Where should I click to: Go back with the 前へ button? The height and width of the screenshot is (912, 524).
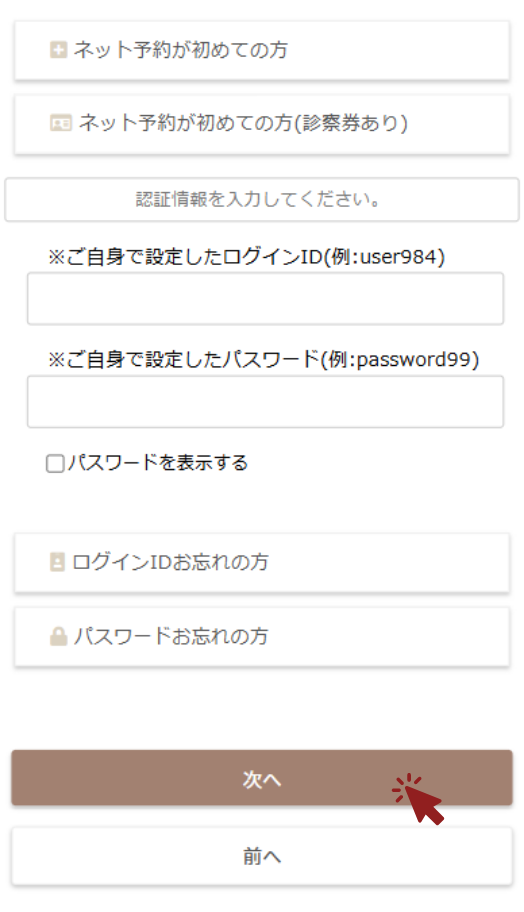click(x=262, y=856)
